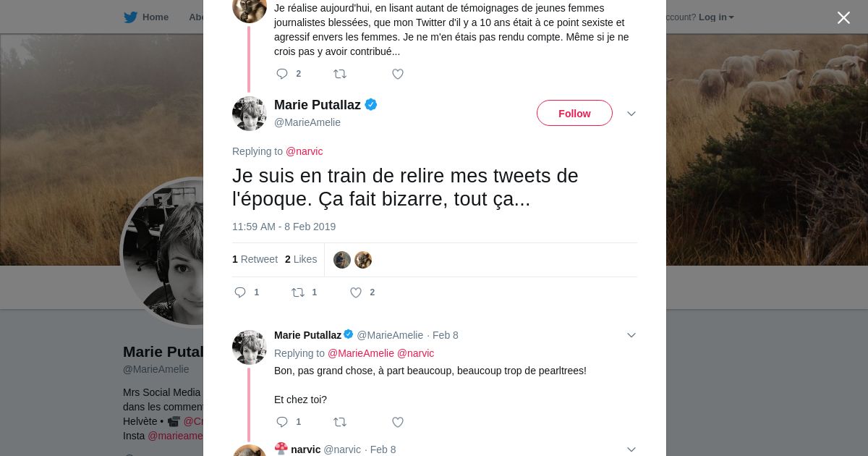Retweet the top tweet in thread

[340, 74]
